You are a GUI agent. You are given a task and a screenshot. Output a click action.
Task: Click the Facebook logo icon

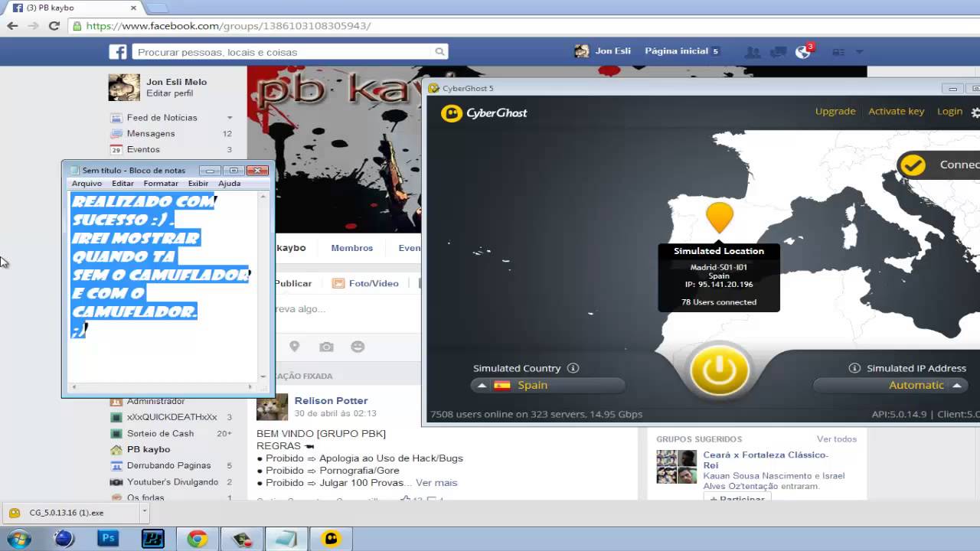click(x=117, y=52)
